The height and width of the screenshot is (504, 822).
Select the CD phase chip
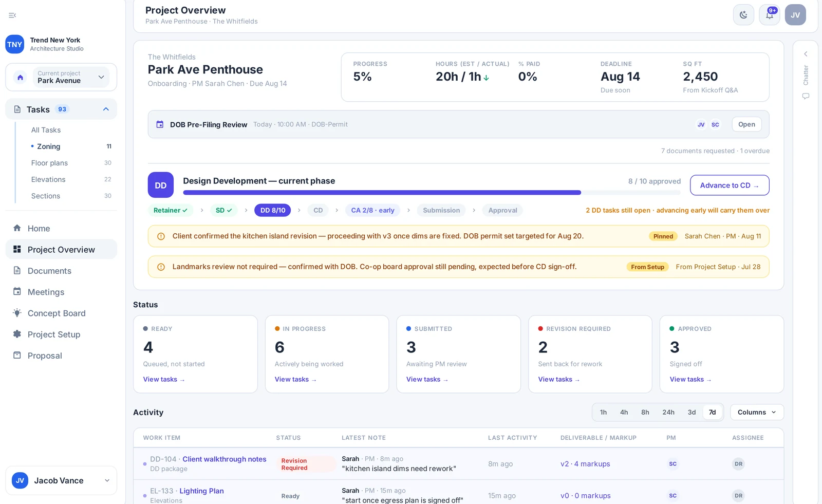coord(318,210)
